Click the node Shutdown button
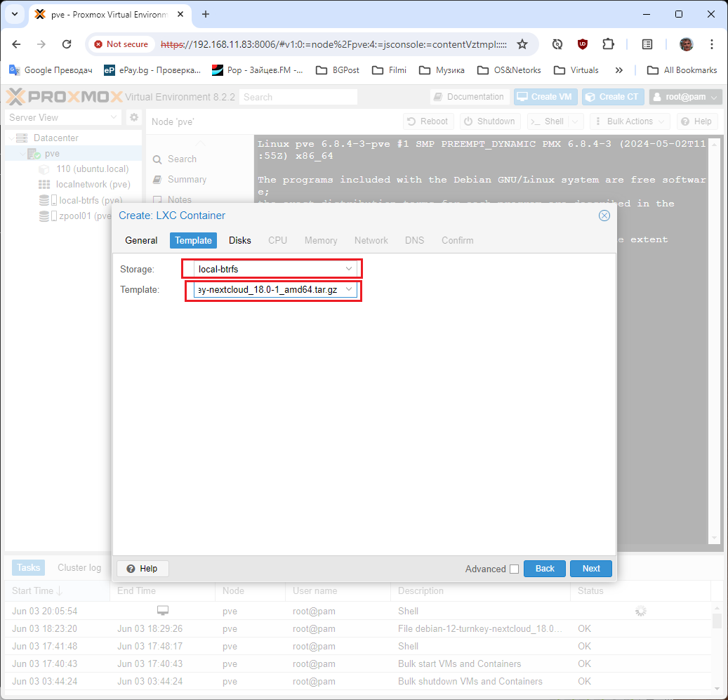 point(490,121)
